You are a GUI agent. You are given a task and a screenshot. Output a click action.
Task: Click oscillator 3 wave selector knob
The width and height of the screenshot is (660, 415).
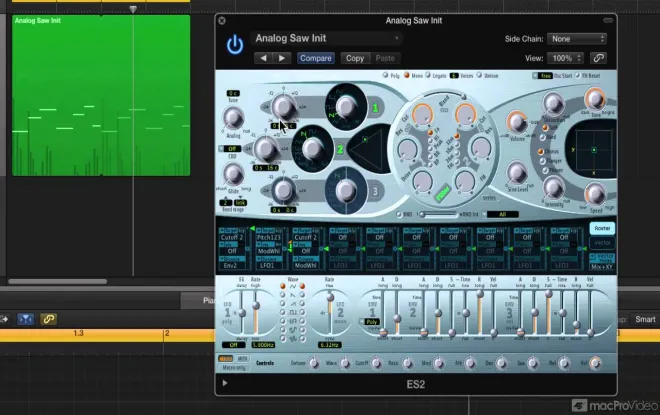[x=346, y=191]
